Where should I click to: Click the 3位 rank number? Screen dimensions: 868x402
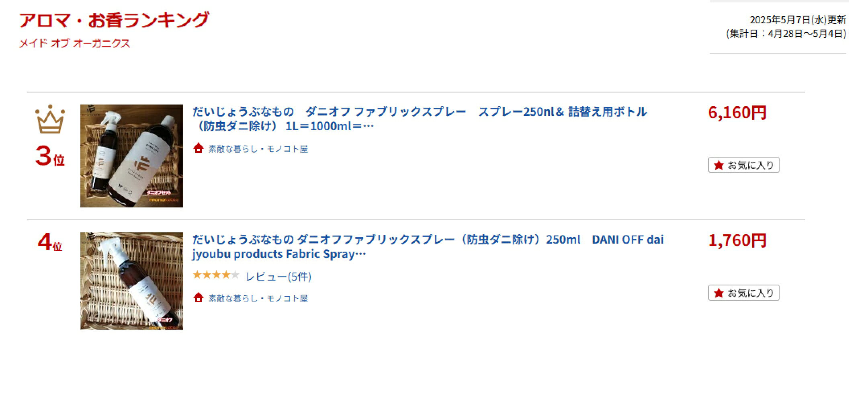[x=50, y=156]
